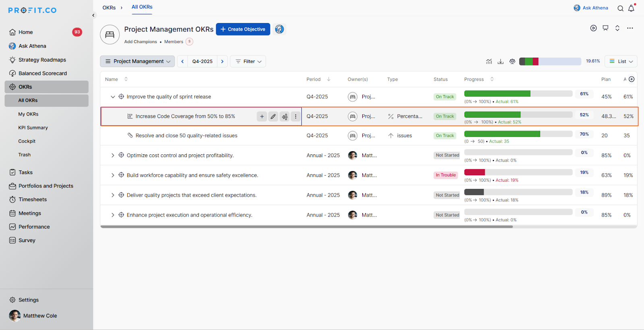This screenshot has width=644, height=330.
Task: Add column with plus circle icon
Action: pos(632,79)
